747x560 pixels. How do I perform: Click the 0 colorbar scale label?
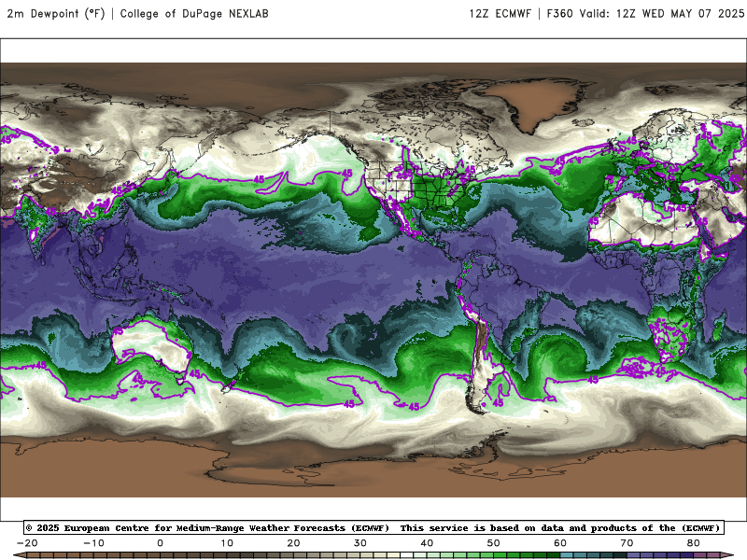point(160,543)
